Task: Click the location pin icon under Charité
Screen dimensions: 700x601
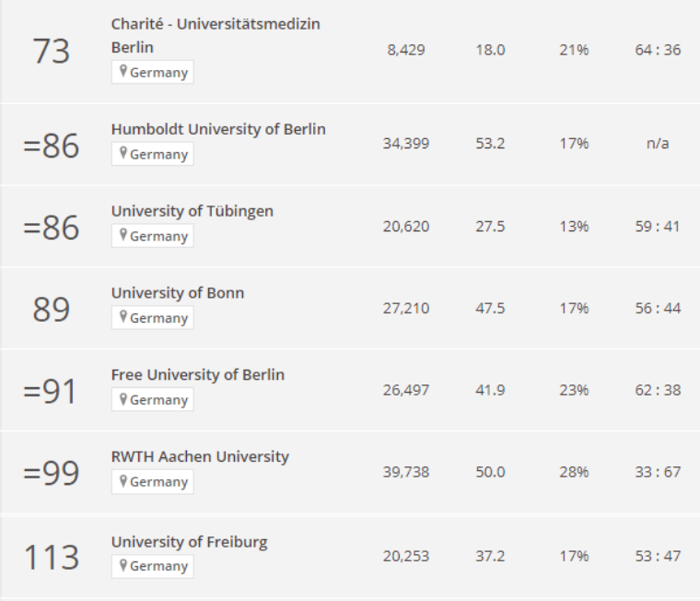Action: tap(122, 72)
